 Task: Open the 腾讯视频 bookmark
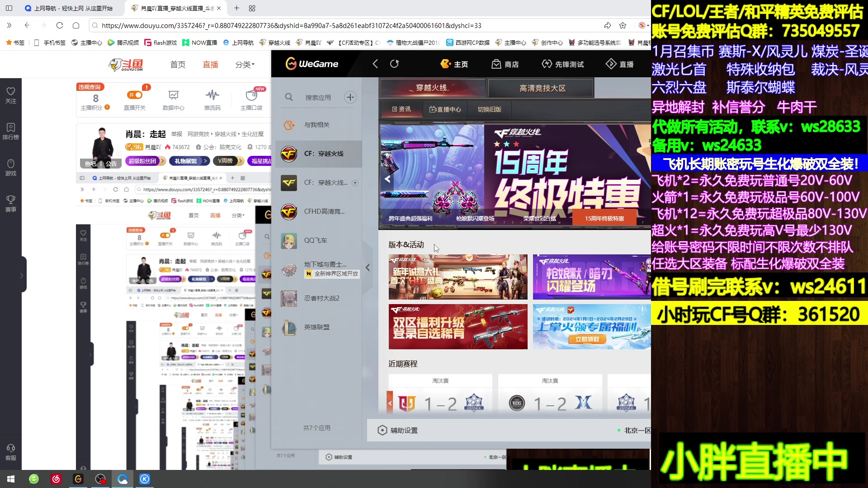point(123,42)
